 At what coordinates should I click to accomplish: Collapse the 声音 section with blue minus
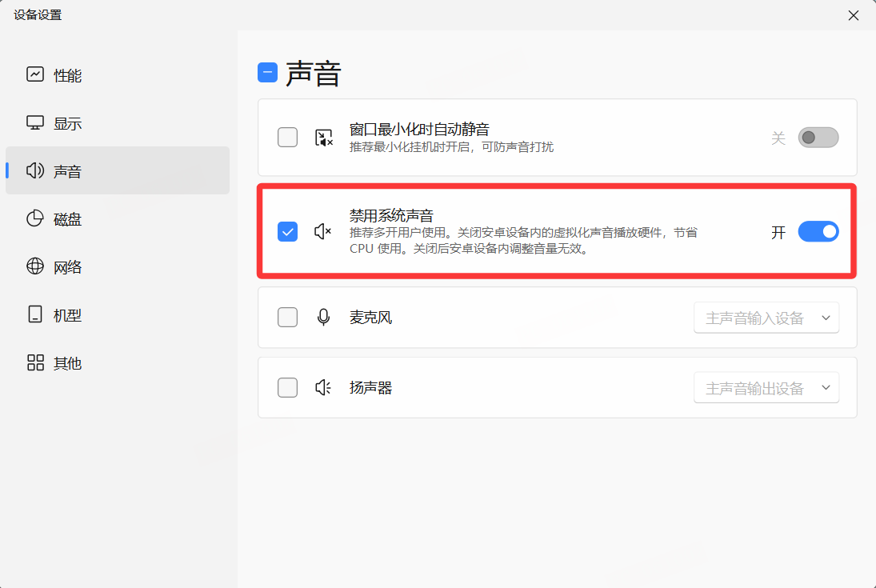[x=267, y=73]
